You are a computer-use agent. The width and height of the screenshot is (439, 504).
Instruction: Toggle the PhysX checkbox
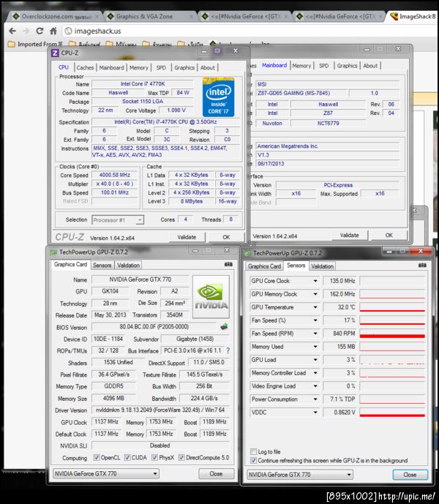pyautogui.click(x=154, y=457)
